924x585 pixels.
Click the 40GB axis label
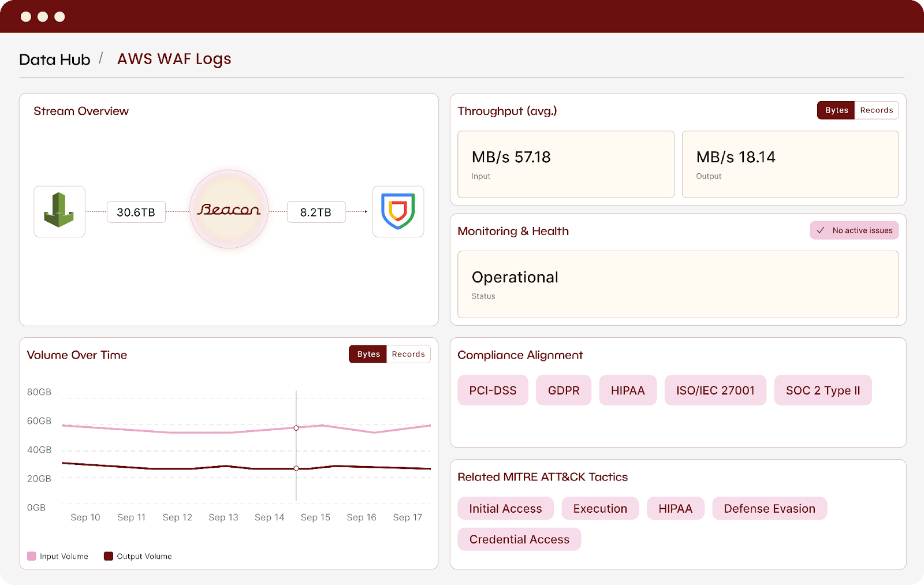click(39, 450)
